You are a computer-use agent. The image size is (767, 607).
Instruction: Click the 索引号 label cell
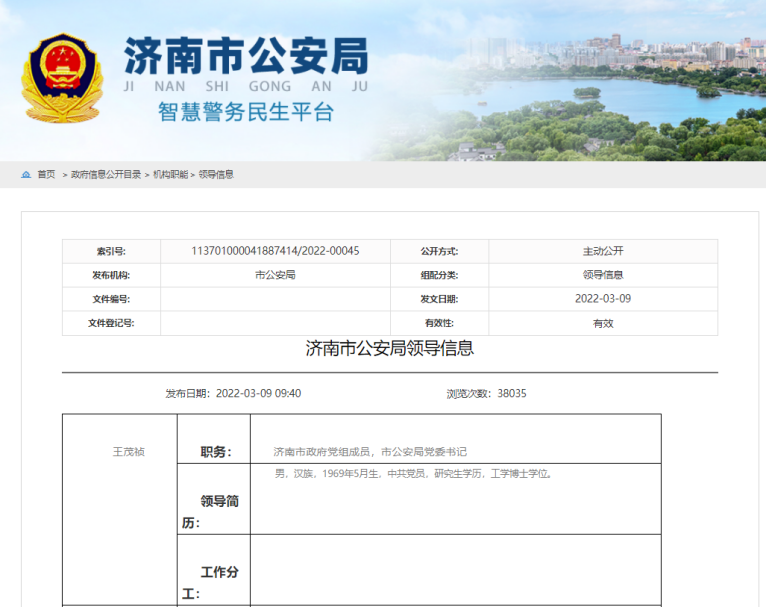tap(112, 251)
